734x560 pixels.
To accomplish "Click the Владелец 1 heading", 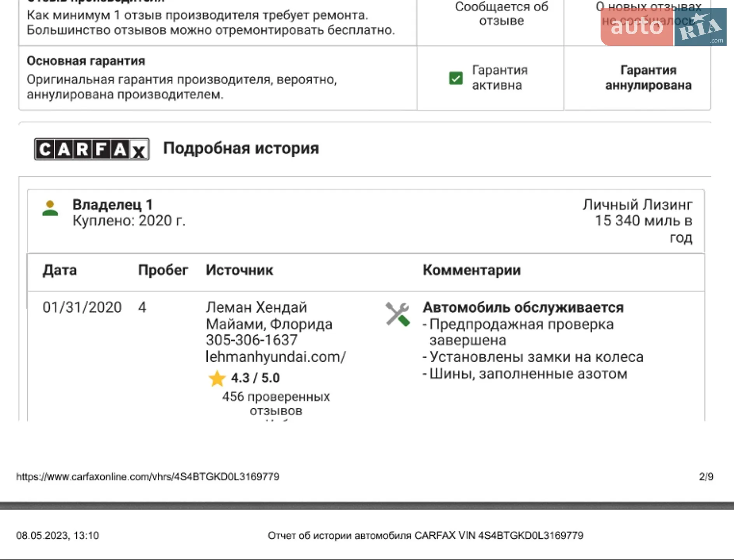I will coord(113,205).
